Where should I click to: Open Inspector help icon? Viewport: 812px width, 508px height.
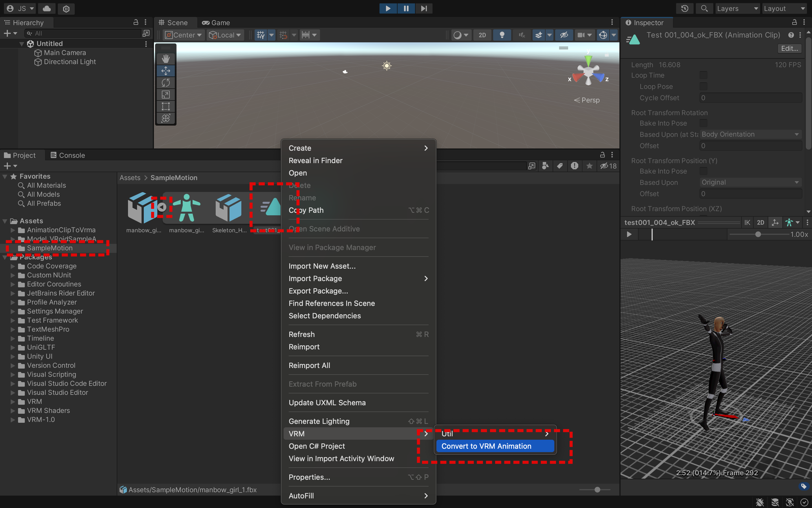click(791, 35)
